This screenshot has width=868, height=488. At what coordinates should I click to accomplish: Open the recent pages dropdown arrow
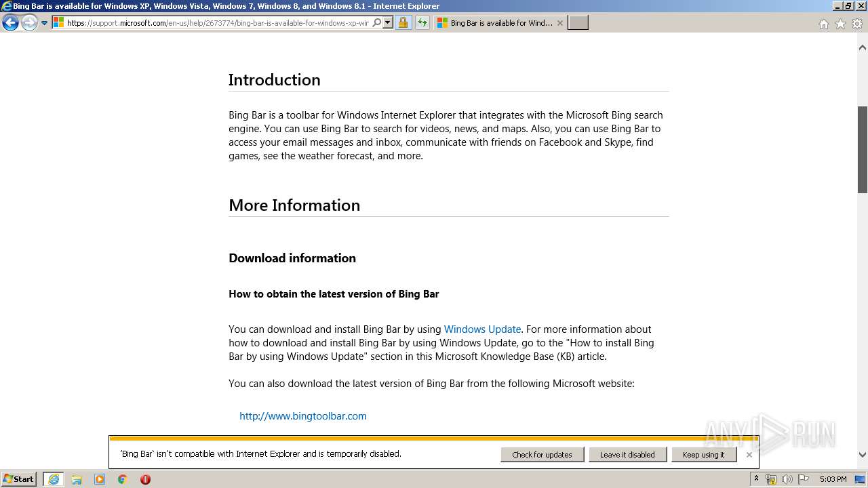[x=45, y=23]
